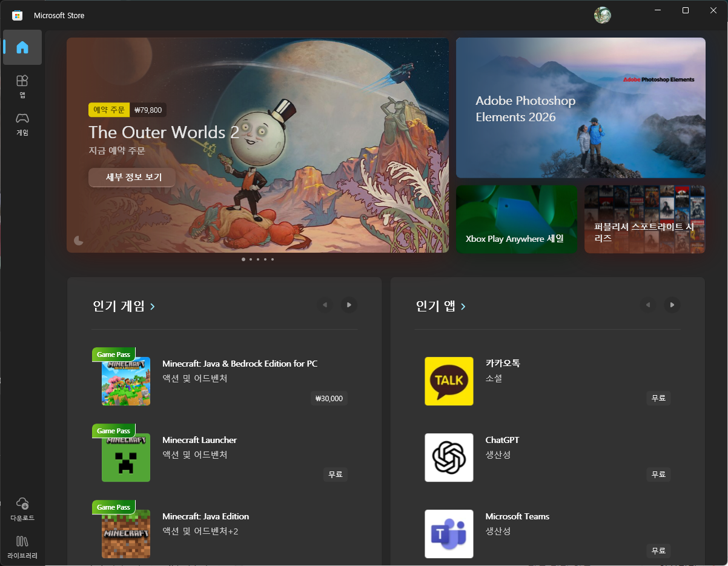Open Minecraft: Java Edition icon
The image size is (728, 566).
126,534
